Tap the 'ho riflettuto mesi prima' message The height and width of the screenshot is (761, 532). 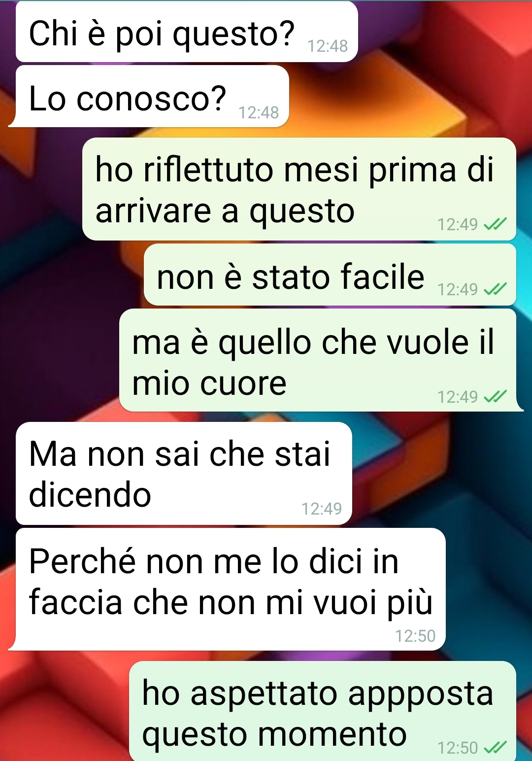(299, 189)
